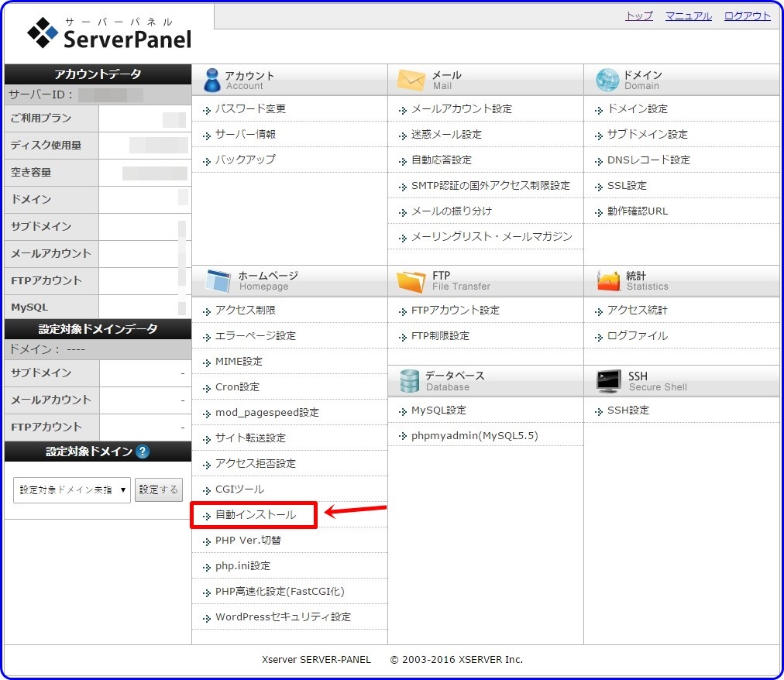Open the トップ link

tap(638, 16)
